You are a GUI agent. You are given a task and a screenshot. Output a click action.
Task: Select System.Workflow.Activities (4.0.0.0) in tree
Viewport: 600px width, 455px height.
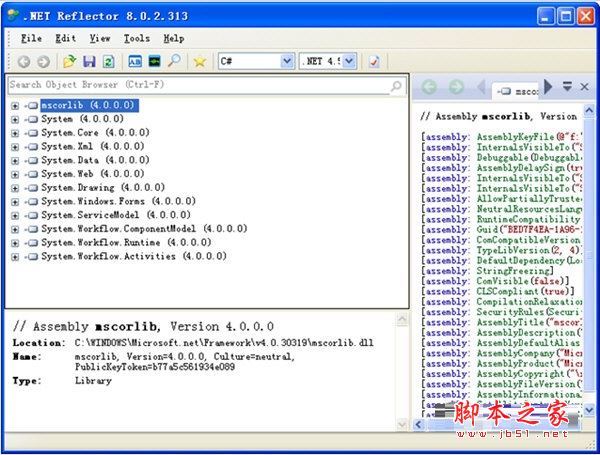pos(134,256)
